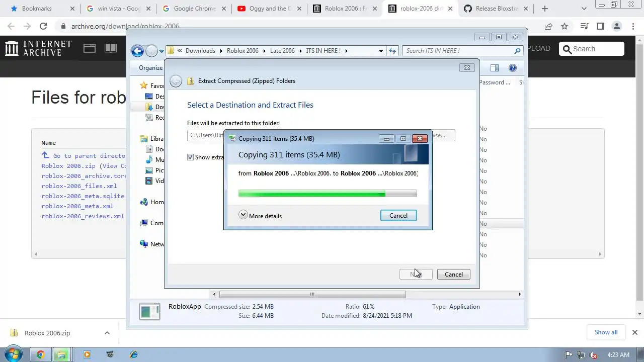Close the downloads bar

coord(634,332)
